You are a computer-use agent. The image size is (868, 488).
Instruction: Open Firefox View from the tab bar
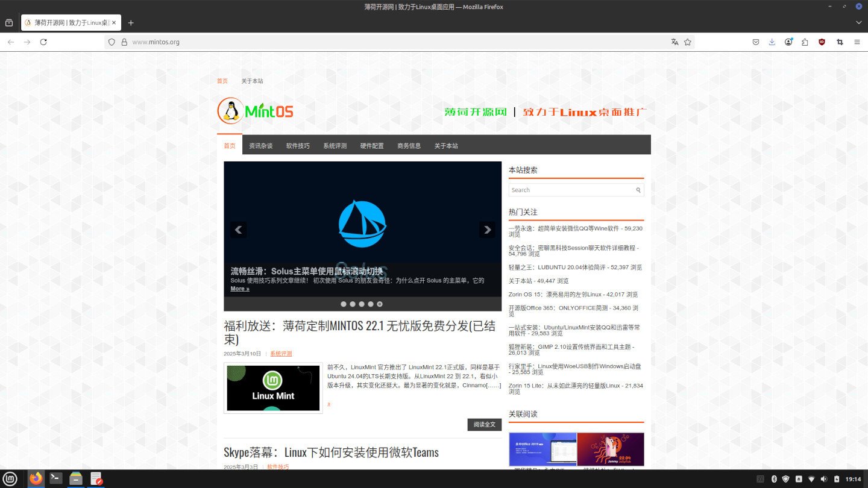coord(9,23)
